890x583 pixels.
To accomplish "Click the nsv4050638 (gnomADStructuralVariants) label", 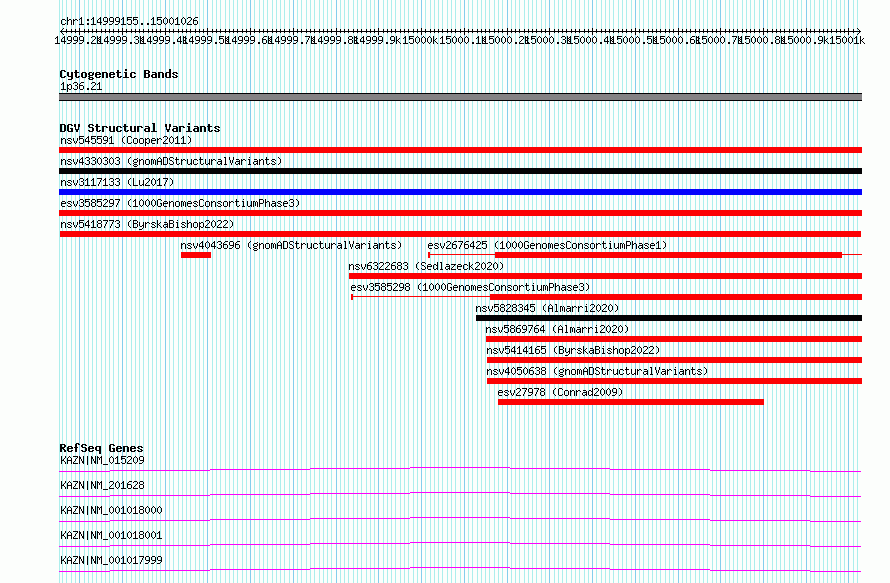I will 597,371.
